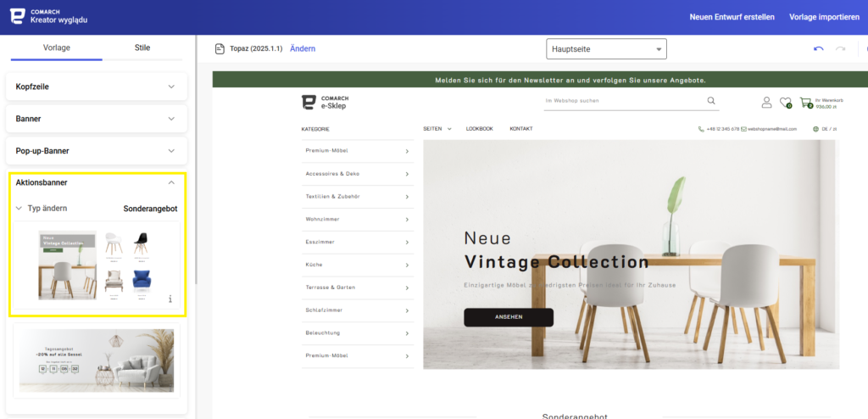This screenshot has width=868, height=419.
Task: Open the shopping cart icon
Action: click(x=806, y=103)
